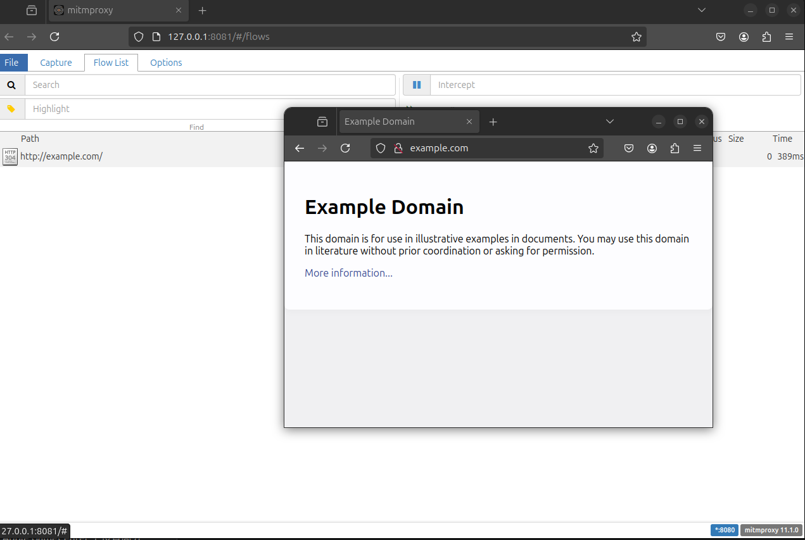The image size is (805, 540).
Task: Open extensions in the example.com window
Action: [675, 148]
